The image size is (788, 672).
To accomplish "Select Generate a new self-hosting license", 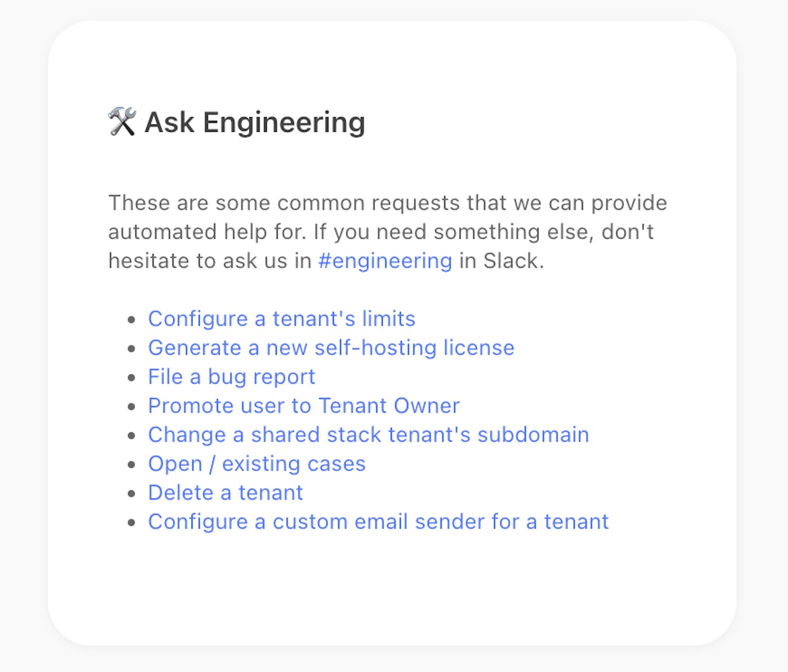I will (x=331, y=348).
